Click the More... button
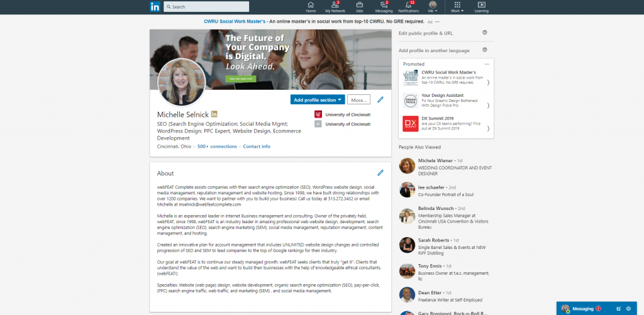This screenshot has width=644, height=315. point(358,99)
